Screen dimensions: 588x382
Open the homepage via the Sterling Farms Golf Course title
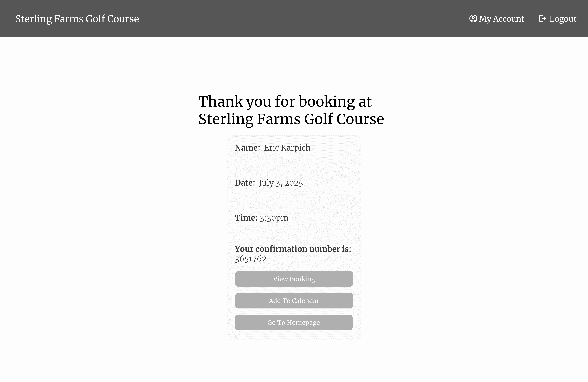(77, 19)
